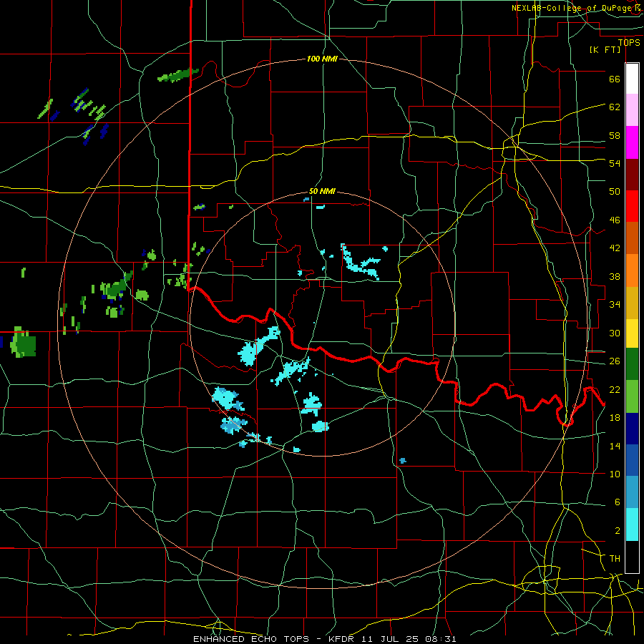Click the legend value "62"

click(x=615, y=107)
